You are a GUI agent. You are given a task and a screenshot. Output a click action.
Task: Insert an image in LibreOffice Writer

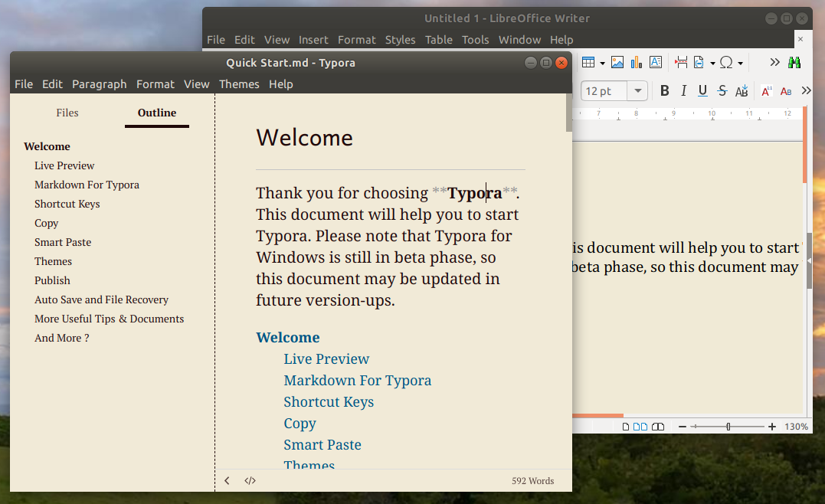pos(617,62)
